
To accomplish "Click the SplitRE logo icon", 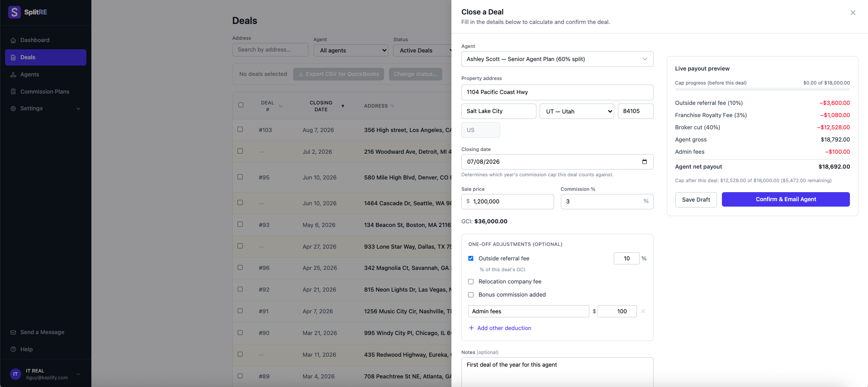I will tap(14, 12).
